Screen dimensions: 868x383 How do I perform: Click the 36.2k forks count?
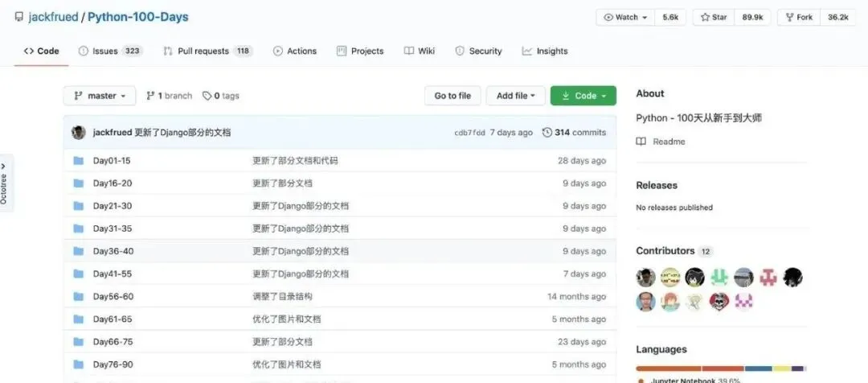[x=838, y=17]
